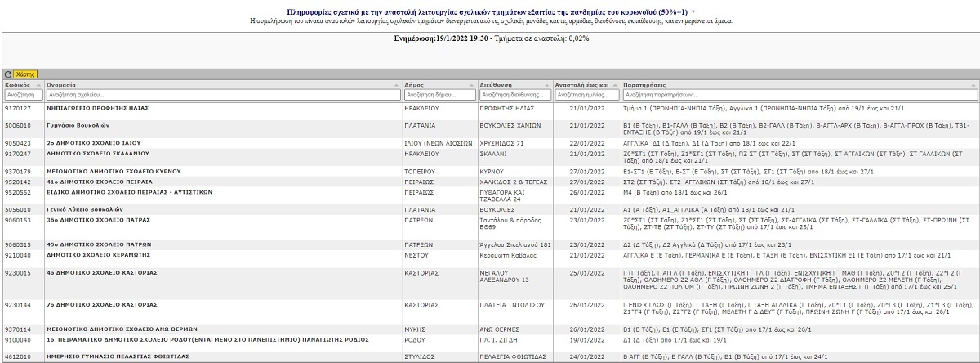980x363 pixels.
Task: Sort by Παρατηρήσεις column header
Action: tap(644, 84)
